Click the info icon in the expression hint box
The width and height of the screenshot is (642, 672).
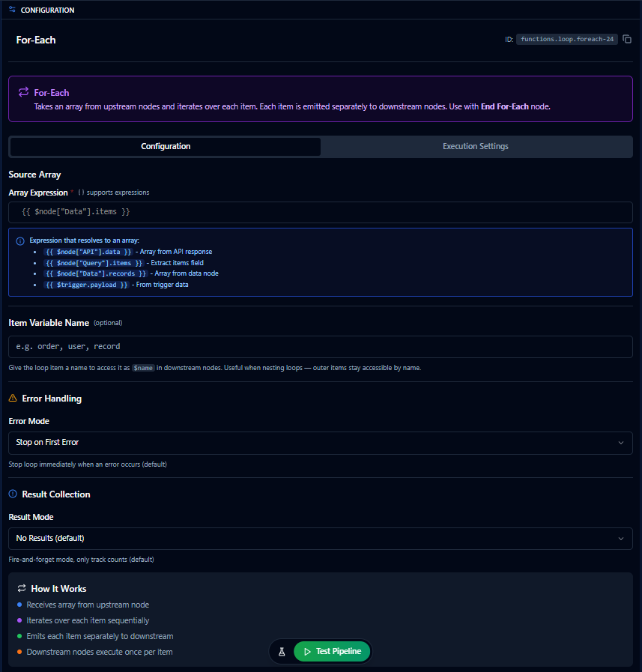[20, 240]
